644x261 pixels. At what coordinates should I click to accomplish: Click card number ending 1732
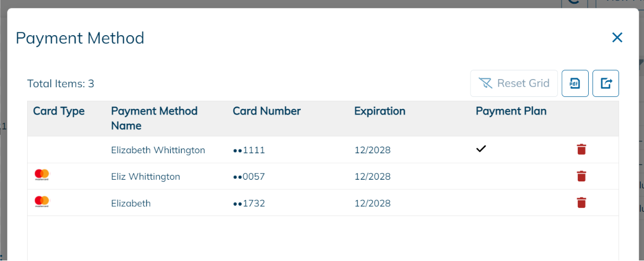(249, 204)
